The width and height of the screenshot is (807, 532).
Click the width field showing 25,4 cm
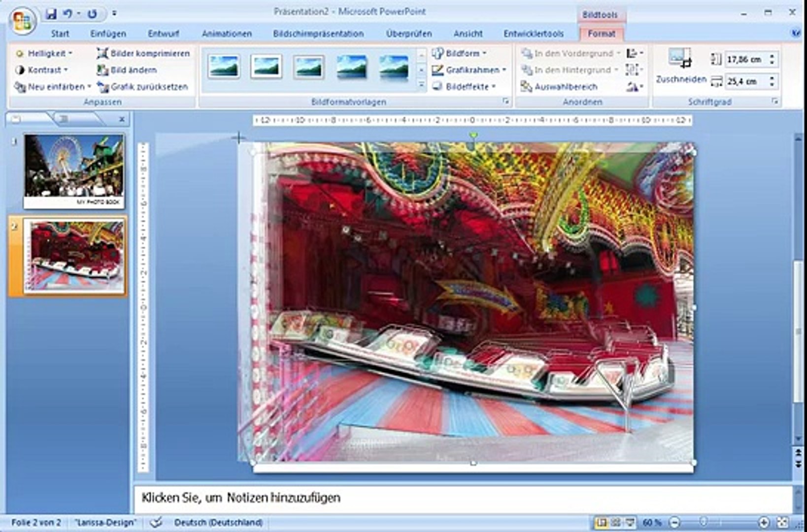pyautogui.click(x=745, y=81)
